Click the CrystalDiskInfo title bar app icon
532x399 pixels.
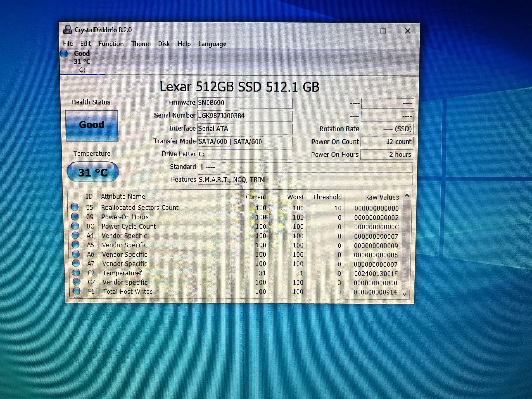[x=68, y=30]
